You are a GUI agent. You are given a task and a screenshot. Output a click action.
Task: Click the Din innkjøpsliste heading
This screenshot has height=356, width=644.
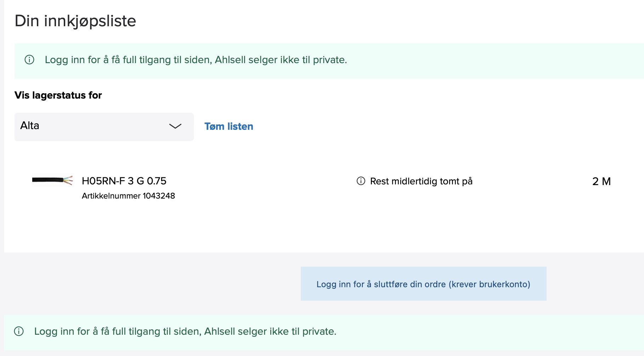click(x=75, y=21)
